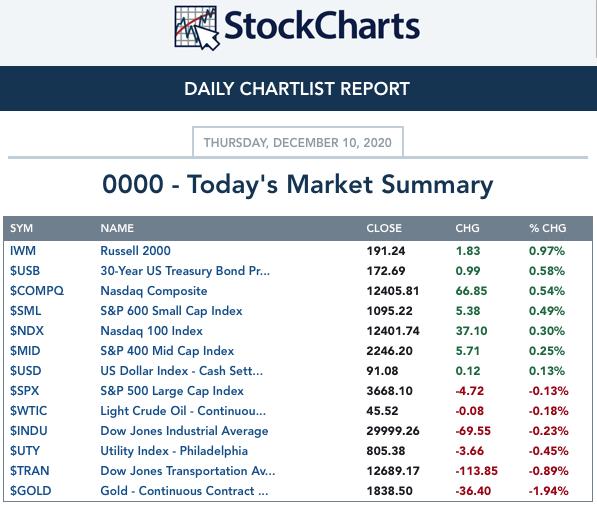The width and height of the screenshot is (597, 505).
Task: Open S&P 400 Mid Cap Index
Action: (167, 351)
